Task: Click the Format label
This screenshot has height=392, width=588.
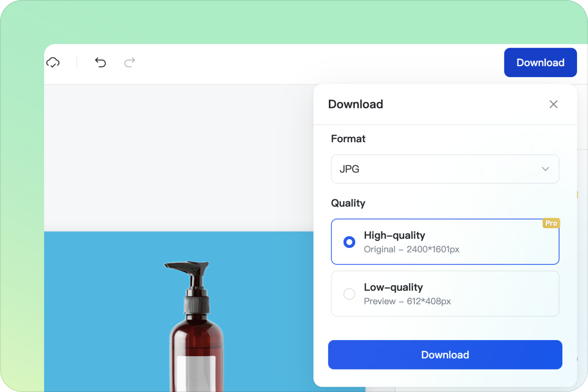Action: click(348, 139)
